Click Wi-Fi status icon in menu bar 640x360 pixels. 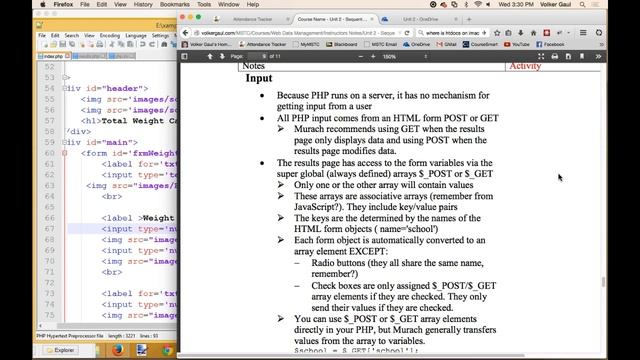tap(477, 4)
